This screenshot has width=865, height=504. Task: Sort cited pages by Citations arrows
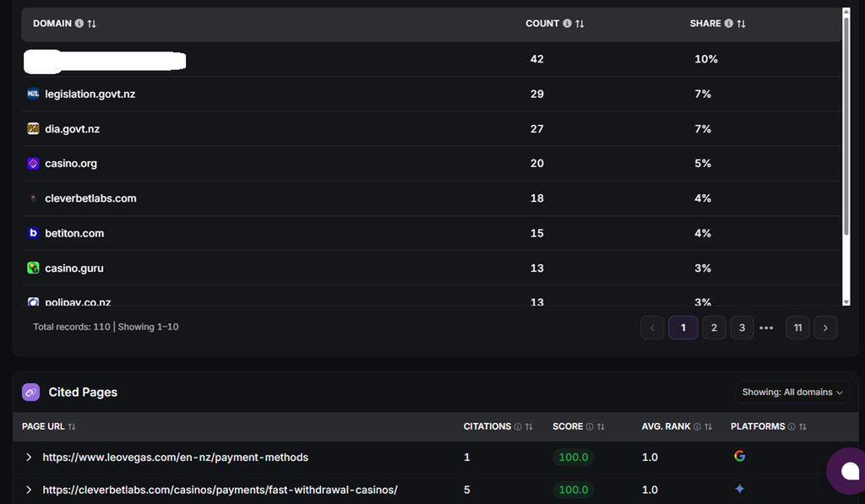[529, 427]
